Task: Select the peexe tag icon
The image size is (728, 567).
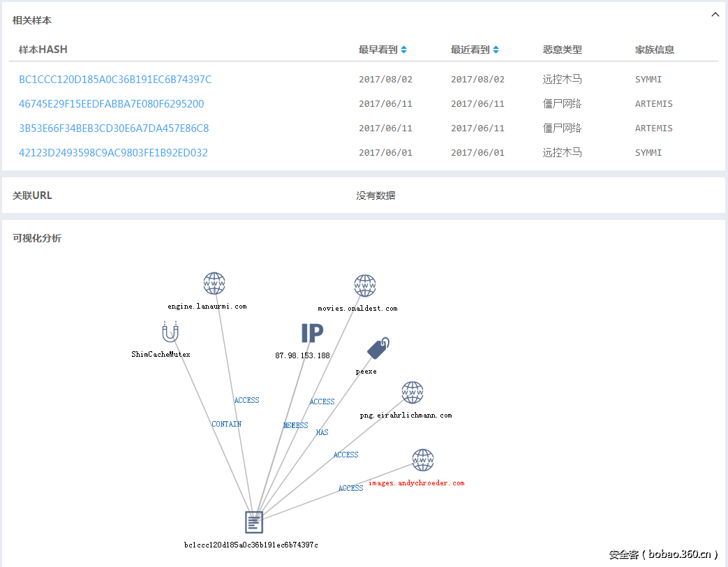Action: (378, 348)
